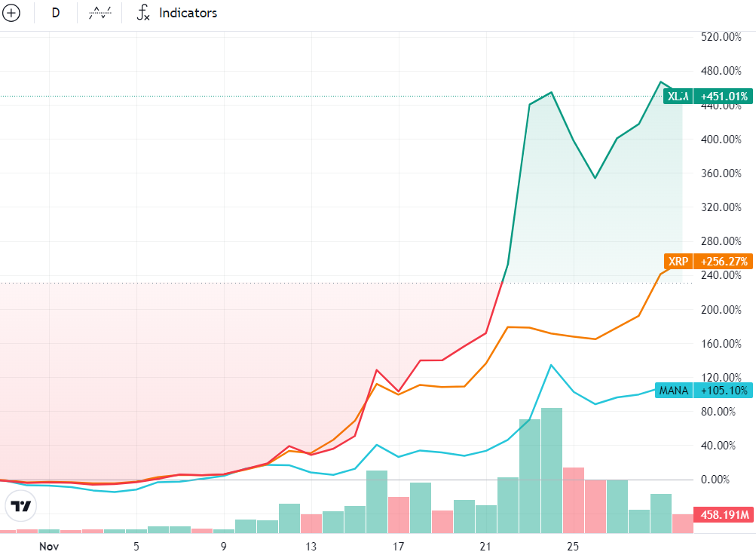The width and height of the screenshot is (756, 558).
Task: Open the D timeframe interval selector
Action: coord(56,13)
